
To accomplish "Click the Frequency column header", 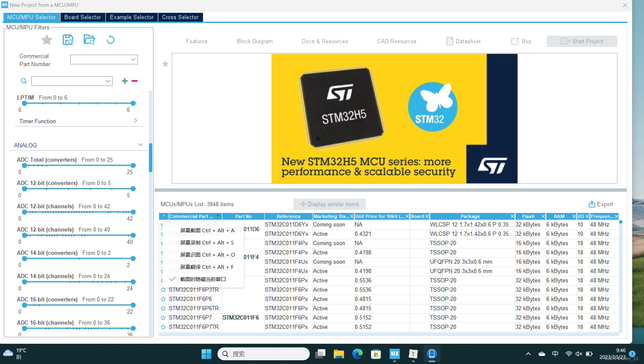I will 602,216.
